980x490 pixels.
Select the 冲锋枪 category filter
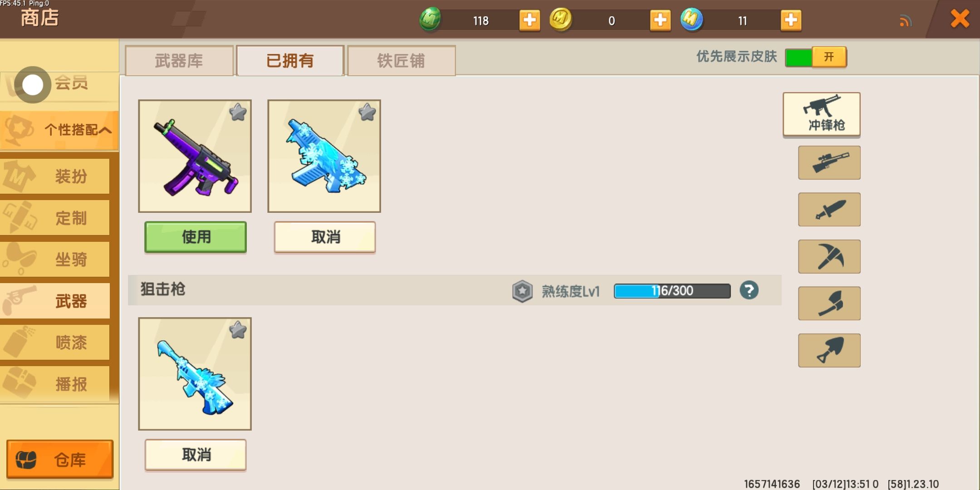pos(822,114)
